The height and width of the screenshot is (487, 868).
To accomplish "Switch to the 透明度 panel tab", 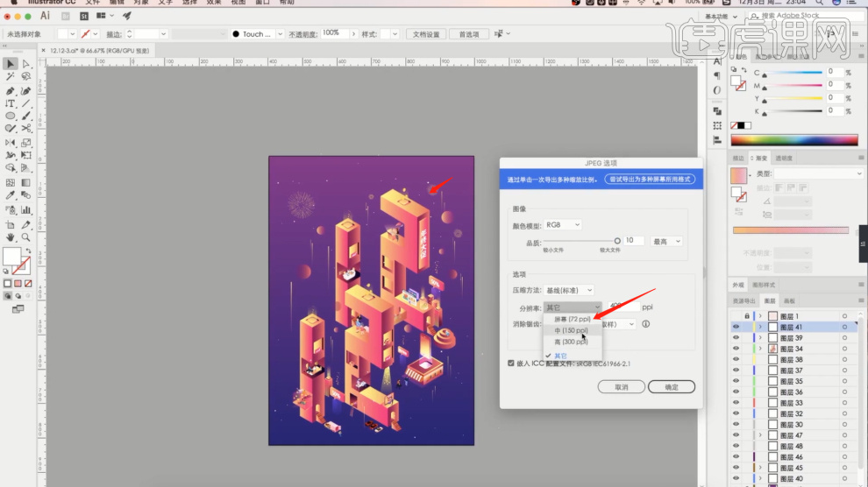I will [783, 158].
